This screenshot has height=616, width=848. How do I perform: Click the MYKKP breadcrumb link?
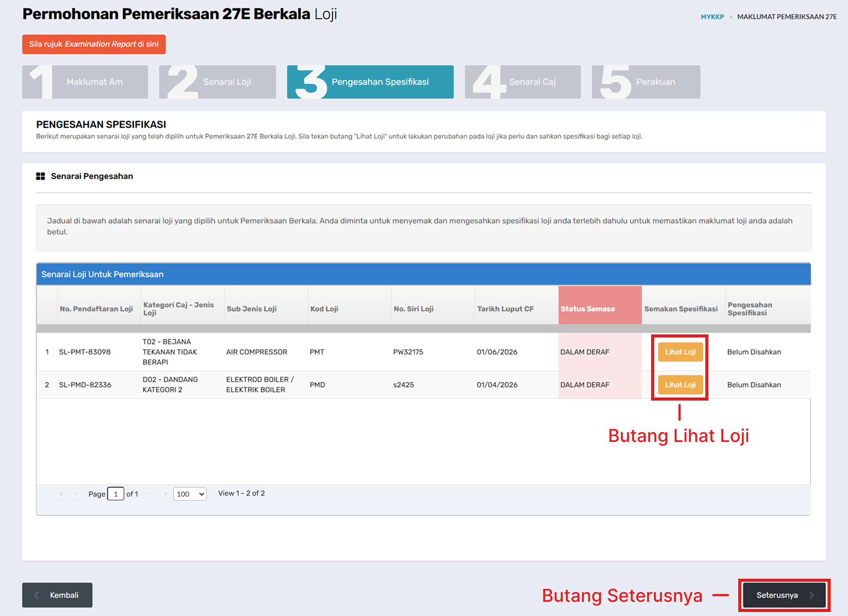pos(712,17)
